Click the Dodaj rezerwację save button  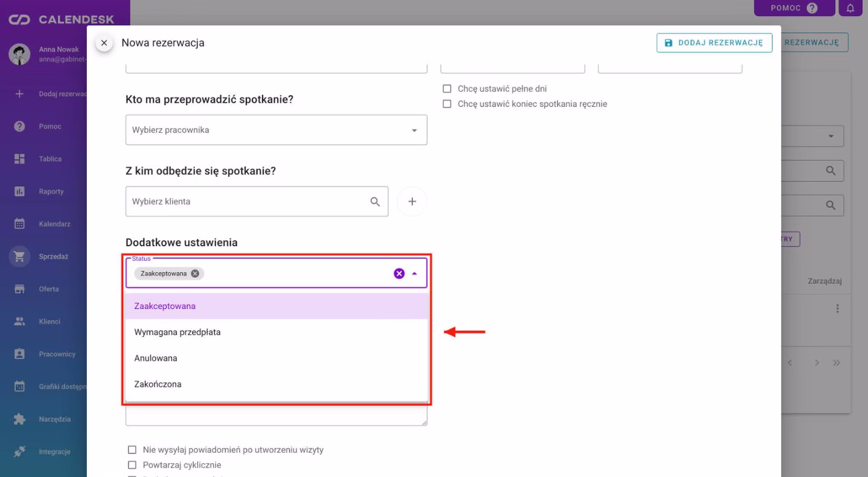pyautogui.click(x=714, y=43)
